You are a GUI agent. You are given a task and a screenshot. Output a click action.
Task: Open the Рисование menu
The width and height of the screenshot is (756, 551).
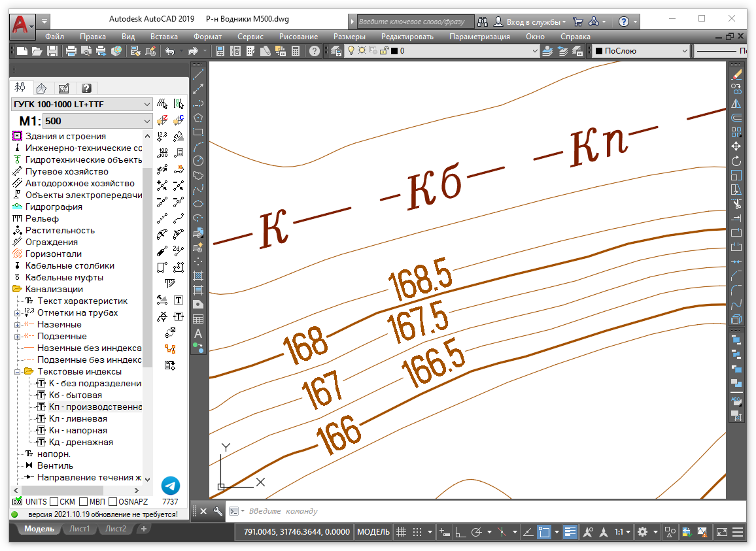tap(298, 37)
